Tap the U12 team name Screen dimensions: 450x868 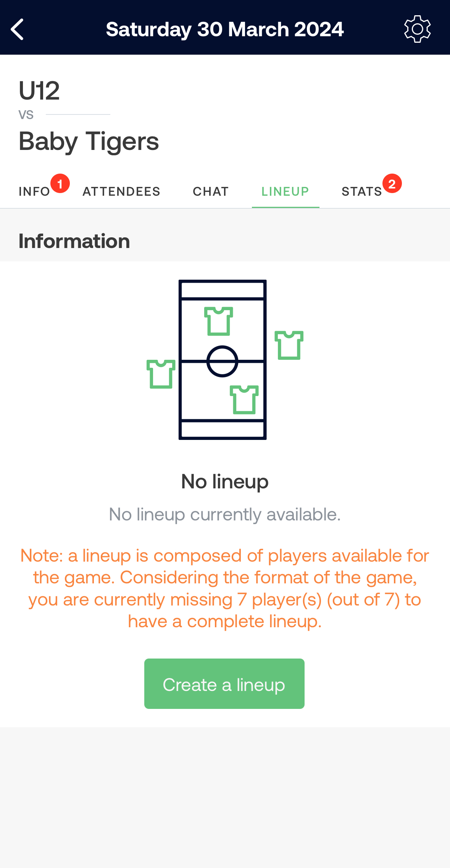[39, 91]
